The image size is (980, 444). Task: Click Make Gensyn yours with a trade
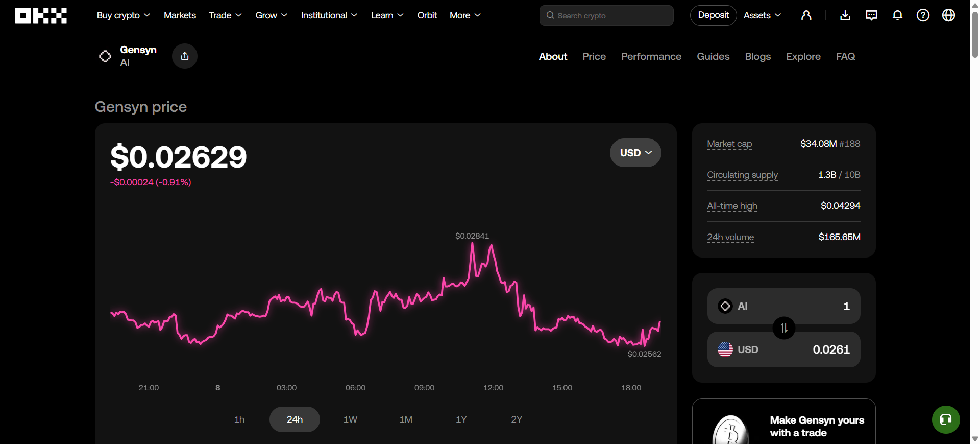pyautogui.click(x=817, y=427)
